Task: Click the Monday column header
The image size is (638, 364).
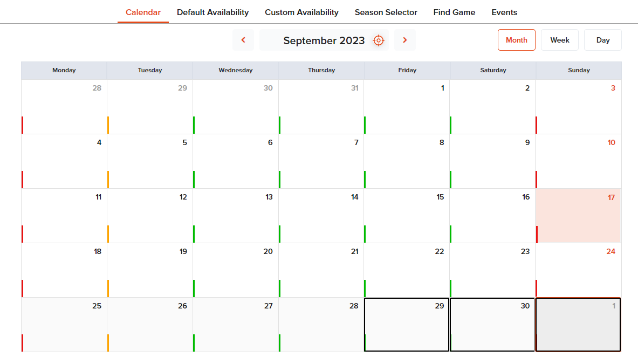Action: (x=64, y=70)
